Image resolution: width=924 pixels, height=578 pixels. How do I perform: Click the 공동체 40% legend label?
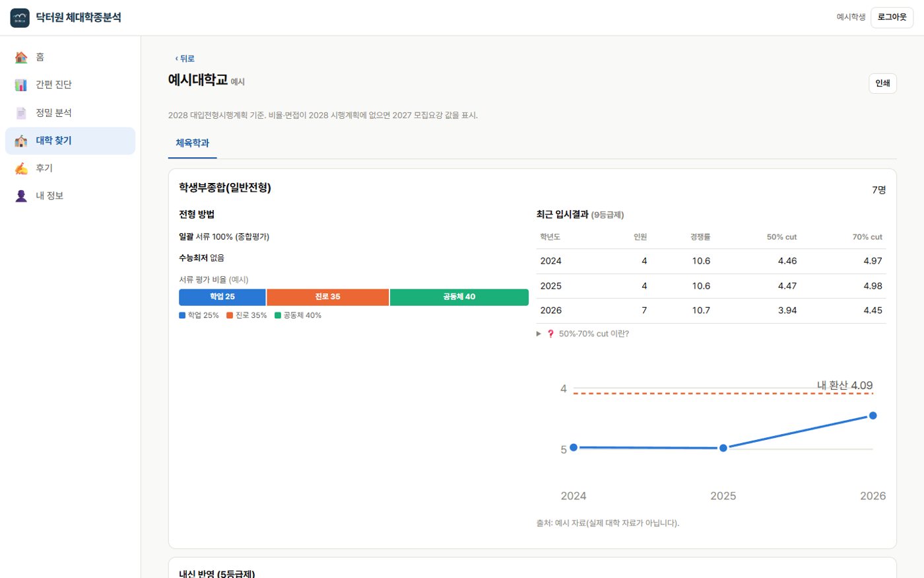click(302, 316)
